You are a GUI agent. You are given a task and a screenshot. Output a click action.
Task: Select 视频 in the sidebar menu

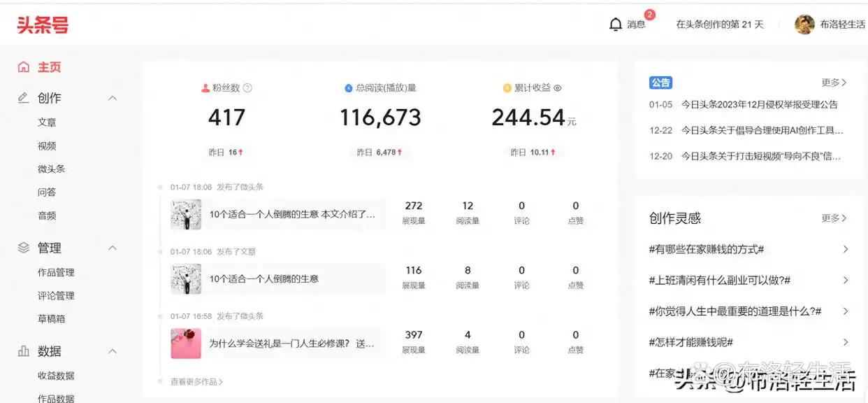pos(47,146)
